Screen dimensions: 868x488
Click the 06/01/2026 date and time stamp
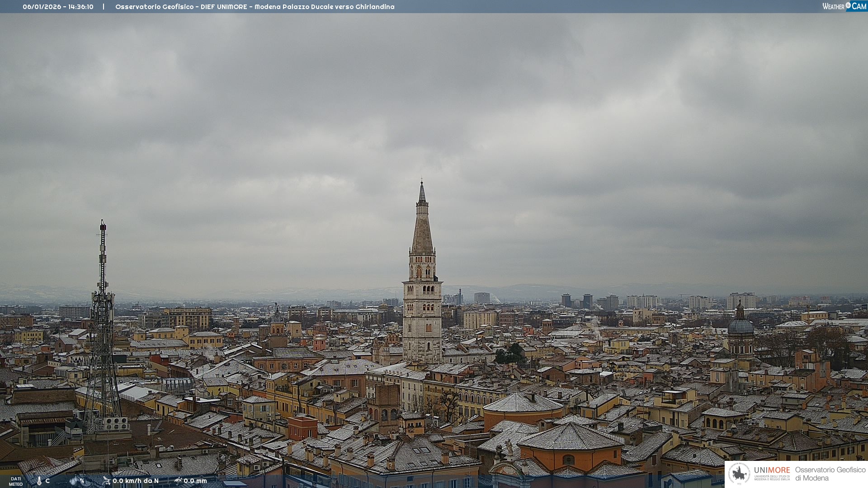coord(58,7)
